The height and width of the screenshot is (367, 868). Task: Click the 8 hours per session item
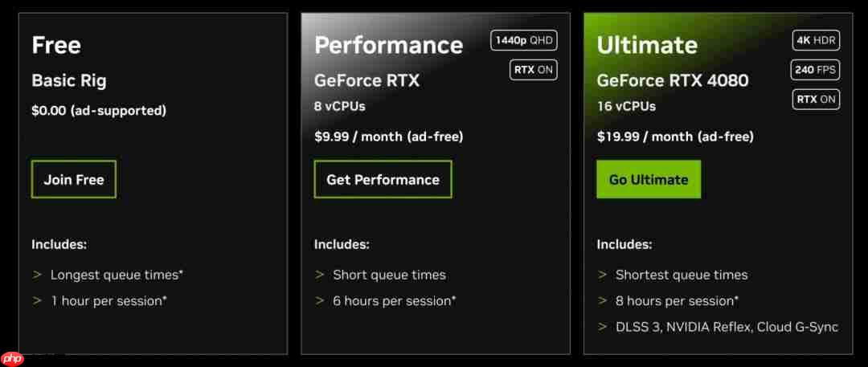click(677, 301)
